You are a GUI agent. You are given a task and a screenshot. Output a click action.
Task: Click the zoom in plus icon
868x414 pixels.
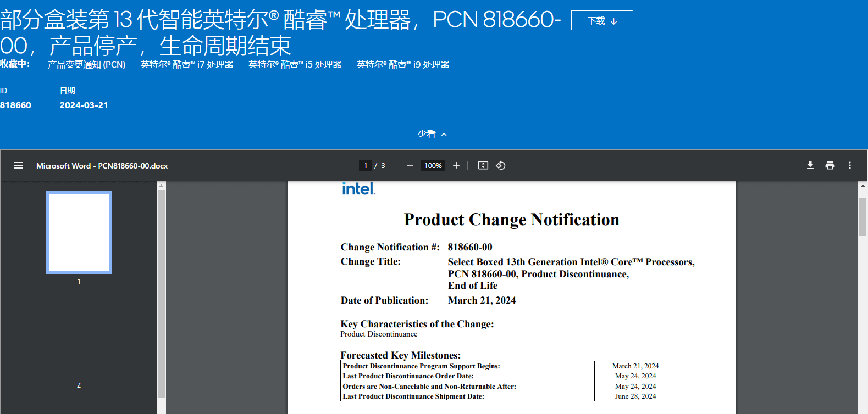[x=456, y=165]
